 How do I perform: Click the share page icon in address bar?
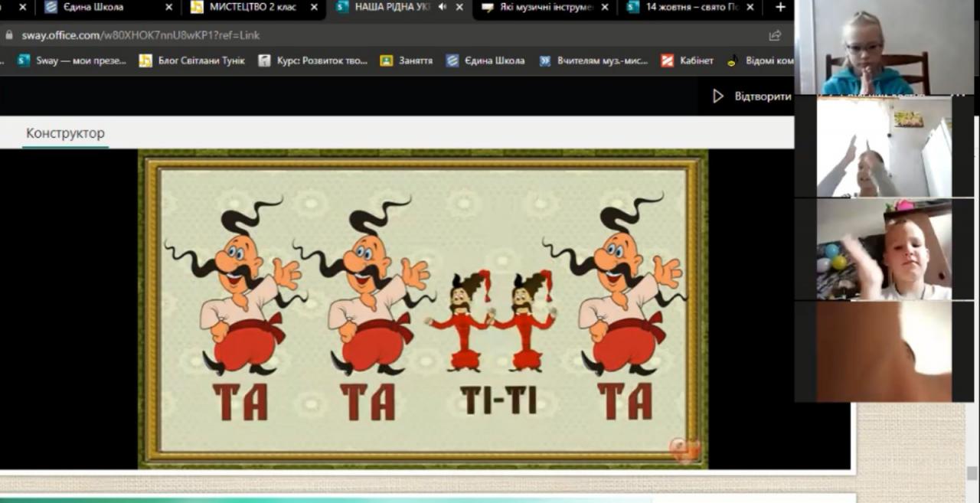775,35
